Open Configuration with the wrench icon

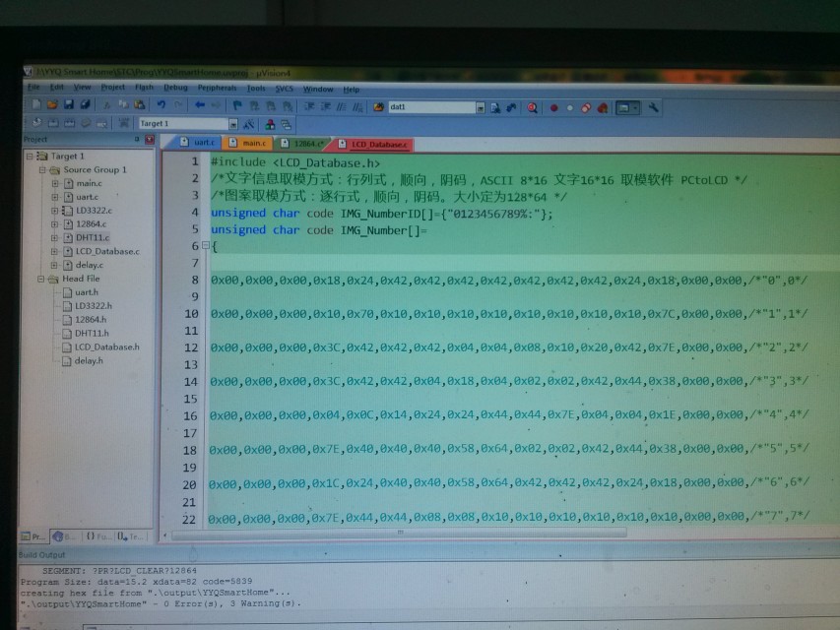(x=653, y=107)
